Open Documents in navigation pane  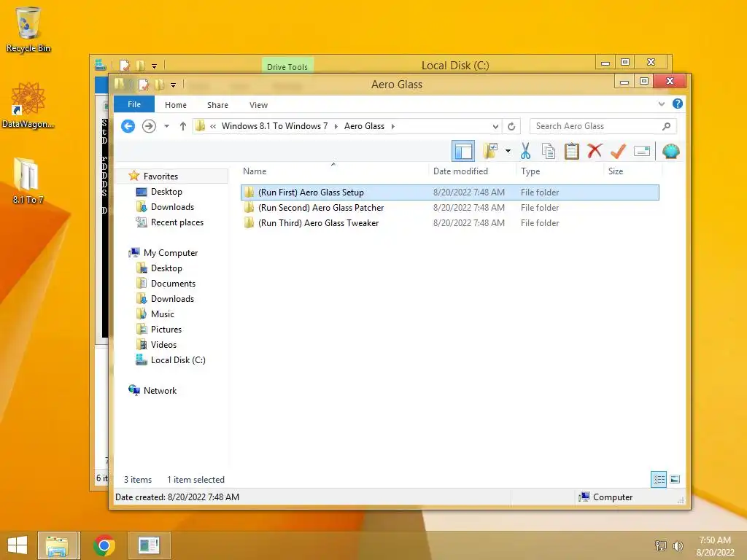(173, 284)
